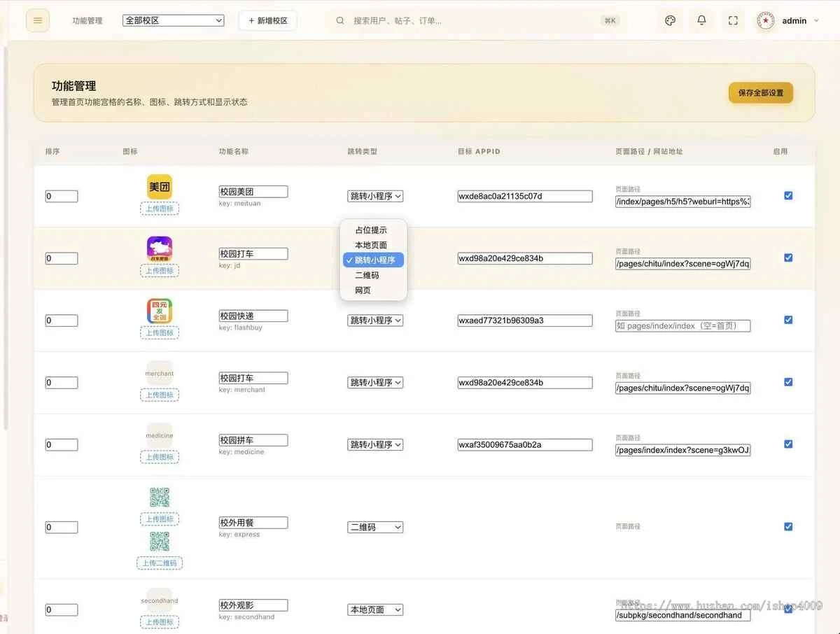Click the merchant placeholder icon
The width and height of the screenshot is (840, 634).
(160, 373)
